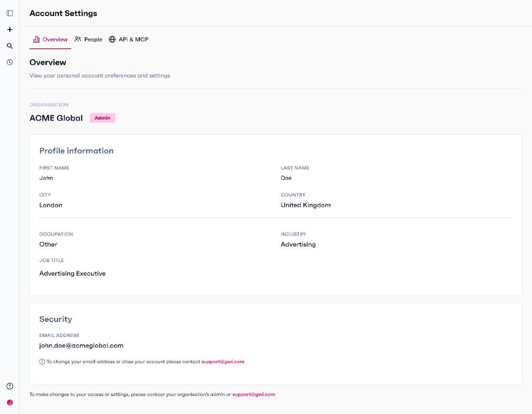Switch to the Overview tab
The height and width of the screenshot is (414, 532).
50,40
